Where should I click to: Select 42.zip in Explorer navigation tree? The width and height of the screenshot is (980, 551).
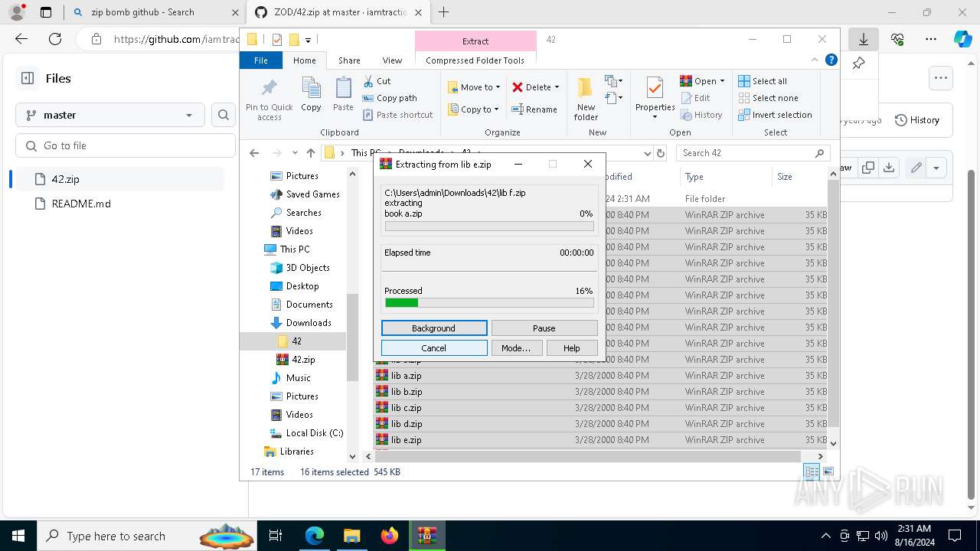(x=303, y=360)
